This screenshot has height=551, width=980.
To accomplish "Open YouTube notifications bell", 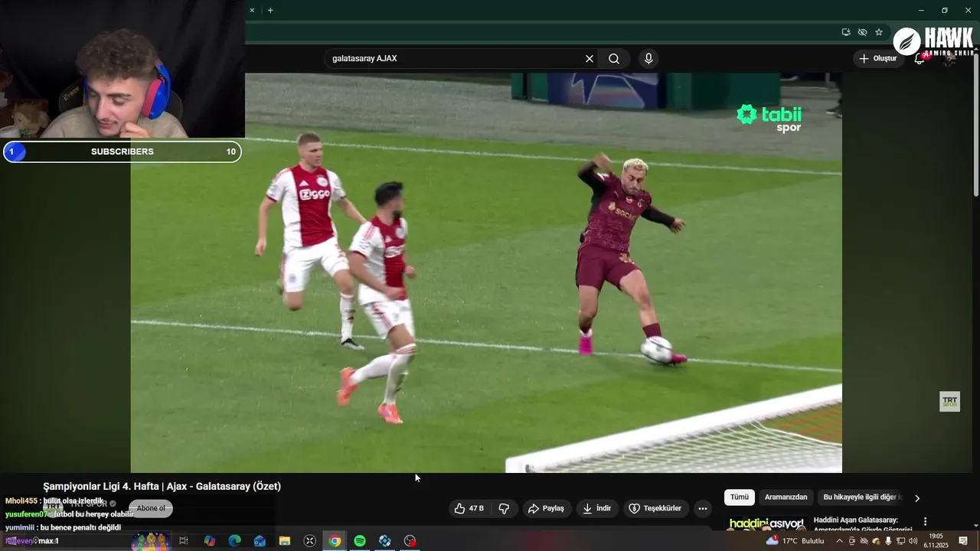I will [x=920, y=59].
